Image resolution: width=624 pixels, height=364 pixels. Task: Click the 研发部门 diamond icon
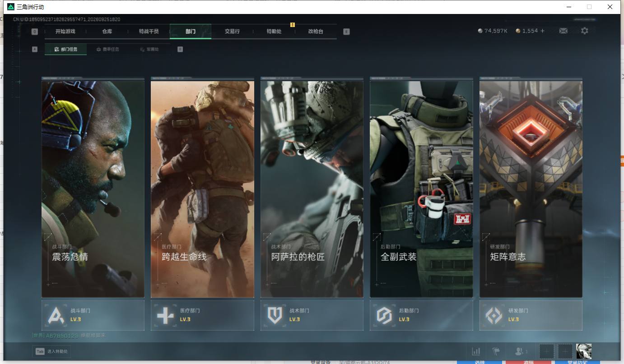(x=494, y=316)
